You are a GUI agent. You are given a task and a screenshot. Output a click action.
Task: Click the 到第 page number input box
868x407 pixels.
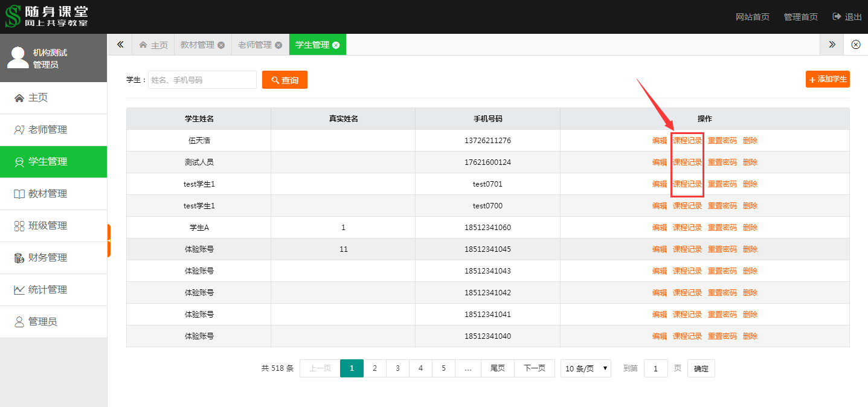(x=655, y=368)
